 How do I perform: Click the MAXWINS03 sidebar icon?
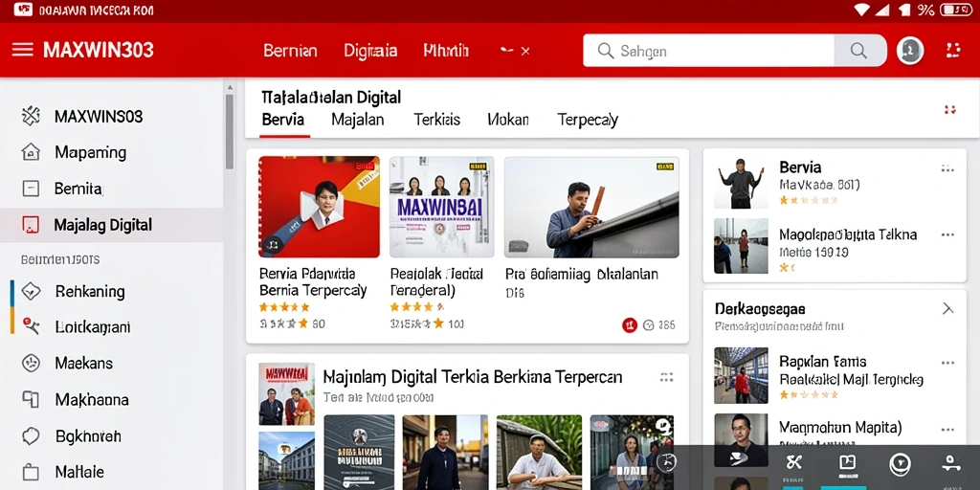click(31, 116)
